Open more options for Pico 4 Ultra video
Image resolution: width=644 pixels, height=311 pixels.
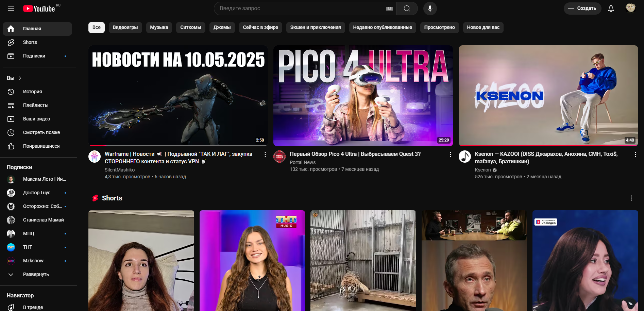click(451, 154)
